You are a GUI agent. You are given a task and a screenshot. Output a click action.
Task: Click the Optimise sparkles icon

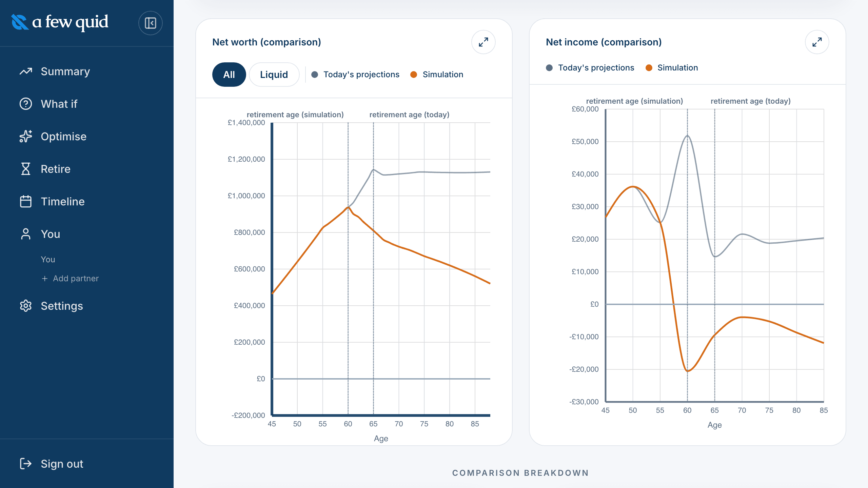[26, 137]
